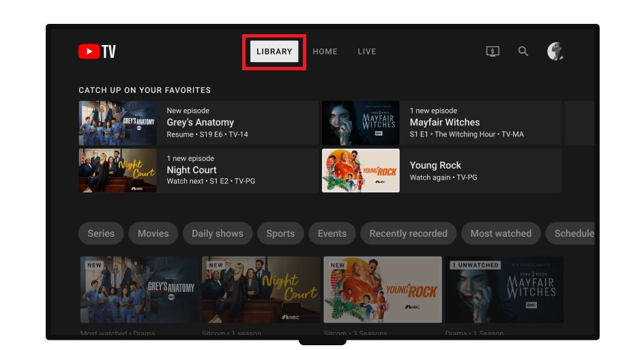
Task: Open Mayfair Witches favorites card thumbnail
Action: point(361,123)
